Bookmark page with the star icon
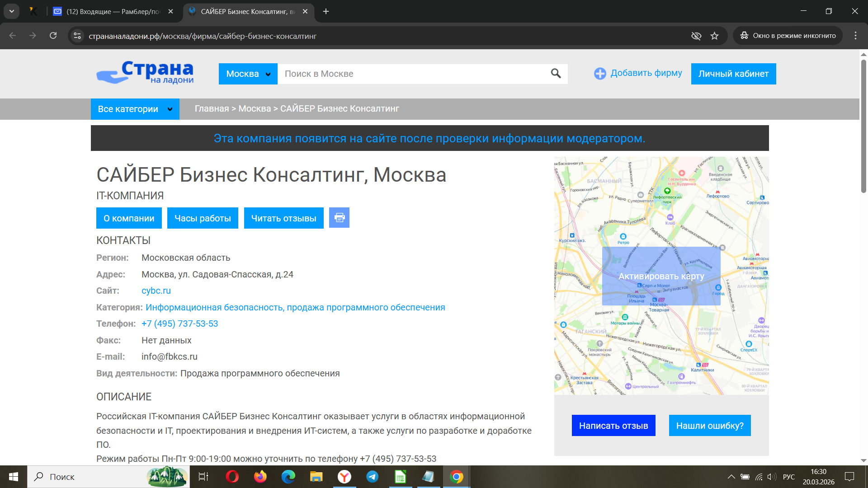Viewport: 868px width, 488px height. click(714, 36)
